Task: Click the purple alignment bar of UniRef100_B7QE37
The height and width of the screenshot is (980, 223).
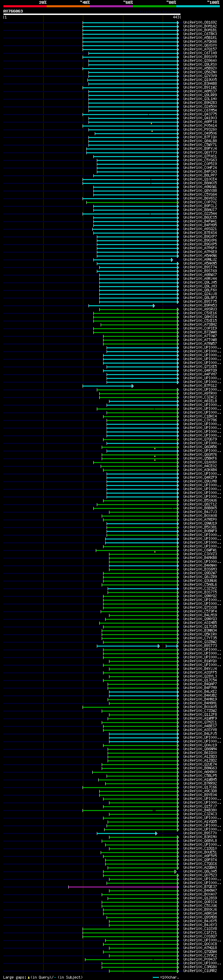Action: [123, 887]
